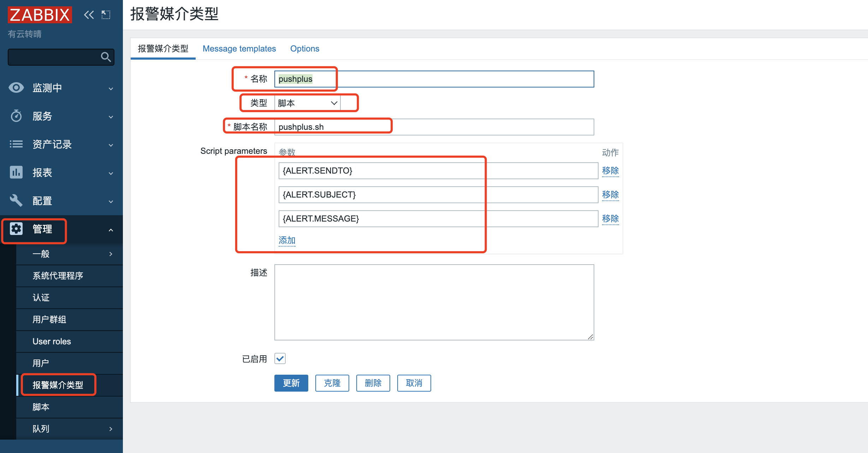The image size is (868, 453).
Task: Click the eye icon for 监测中
Action: tap(16, 87)
